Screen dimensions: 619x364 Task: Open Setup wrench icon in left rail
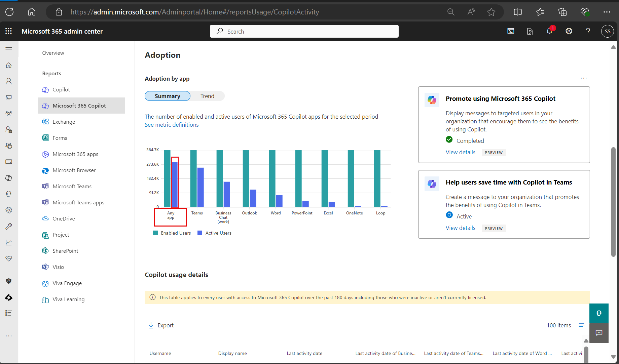tap(9, 226)
